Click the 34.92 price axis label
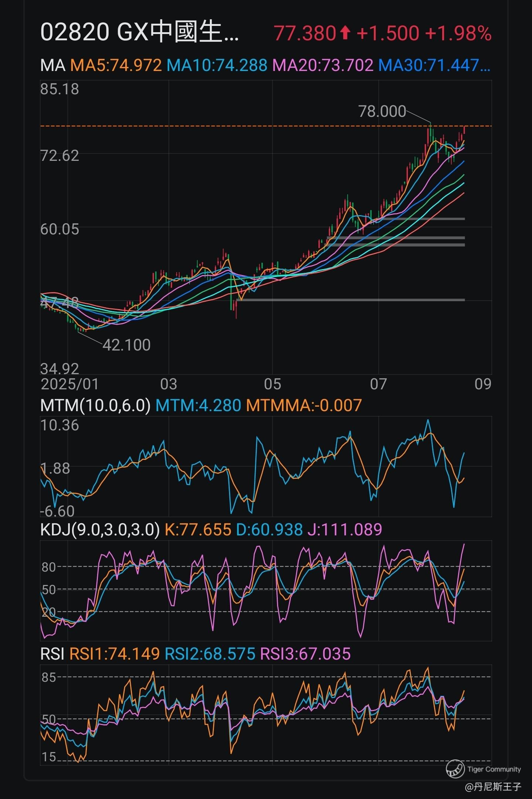Viewport: 532px width, 799px height. pos(59,369)
